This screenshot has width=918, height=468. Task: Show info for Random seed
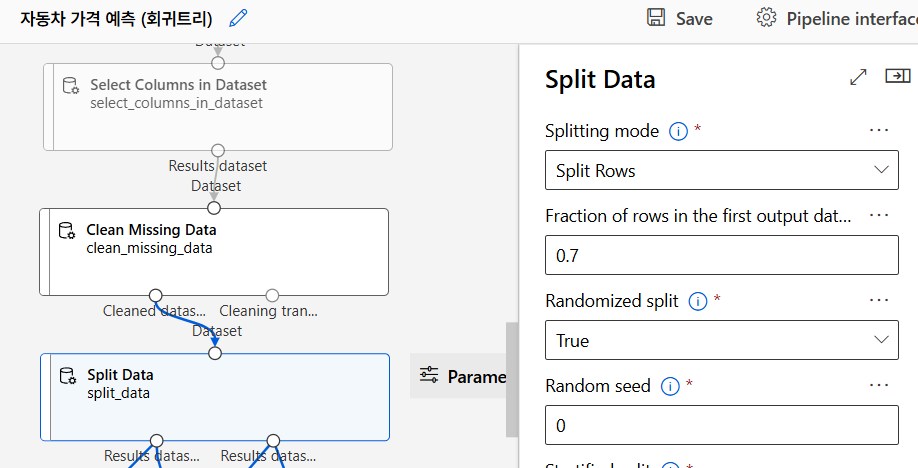click(x=670, y=386)
